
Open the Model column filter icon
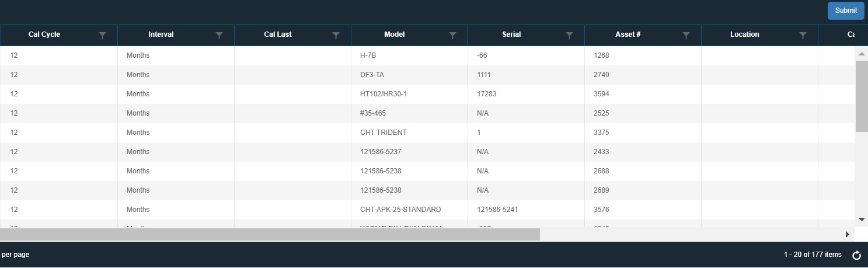pos(452,35)
